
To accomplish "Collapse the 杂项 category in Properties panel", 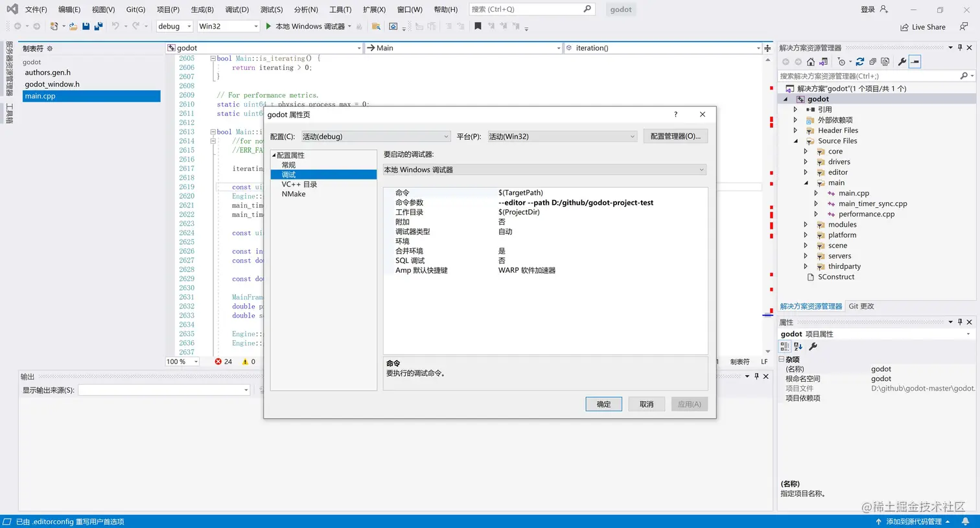I will click(782, 359).
